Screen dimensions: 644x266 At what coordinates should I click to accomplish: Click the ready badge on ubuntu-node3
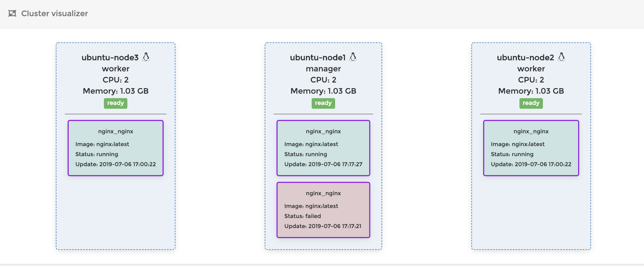click(116, 103)
